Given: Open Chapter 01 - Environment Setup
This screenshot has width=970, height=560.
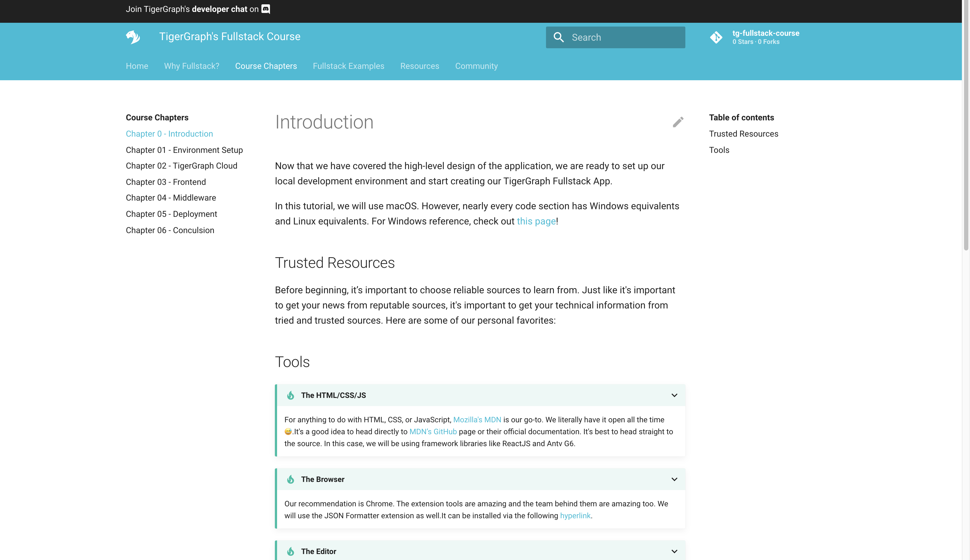Looking at the screenshot, I should pyautogui.click(x=184, y=150).
